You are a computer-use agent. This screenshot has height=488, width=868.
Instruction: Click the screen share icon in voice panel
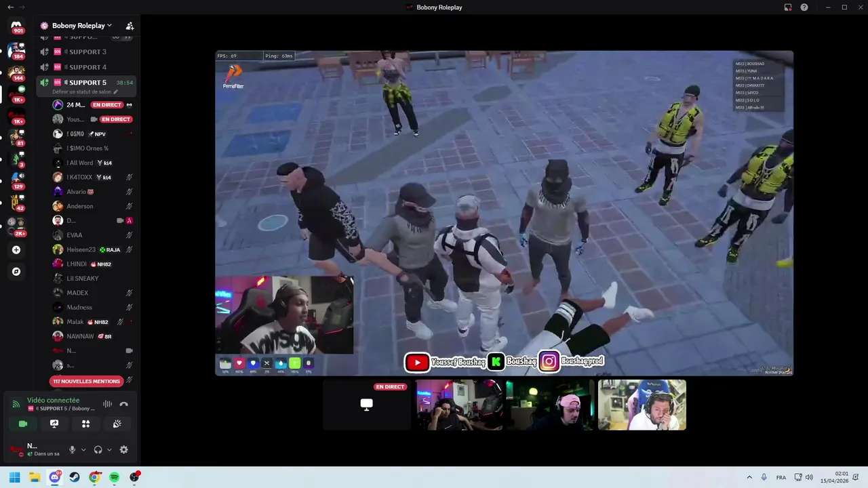click(54, 424)
